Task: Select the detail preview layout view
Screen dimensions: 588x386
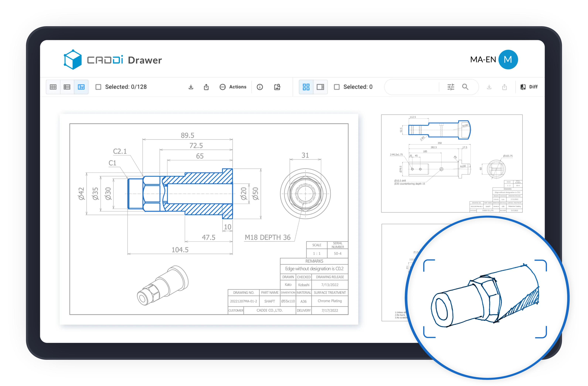Action: pyautogui.click(x=81, y=87)
